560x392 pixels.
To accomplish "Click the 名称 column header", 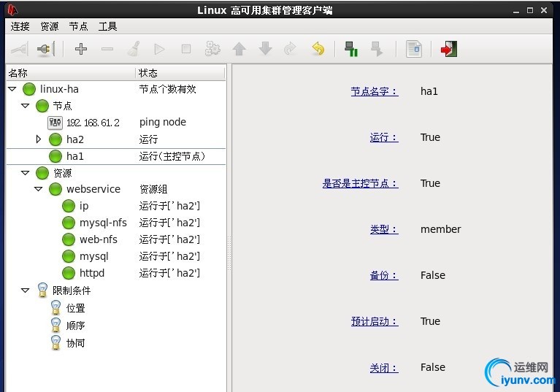I will pyautogui.click(x=71, y=73).
